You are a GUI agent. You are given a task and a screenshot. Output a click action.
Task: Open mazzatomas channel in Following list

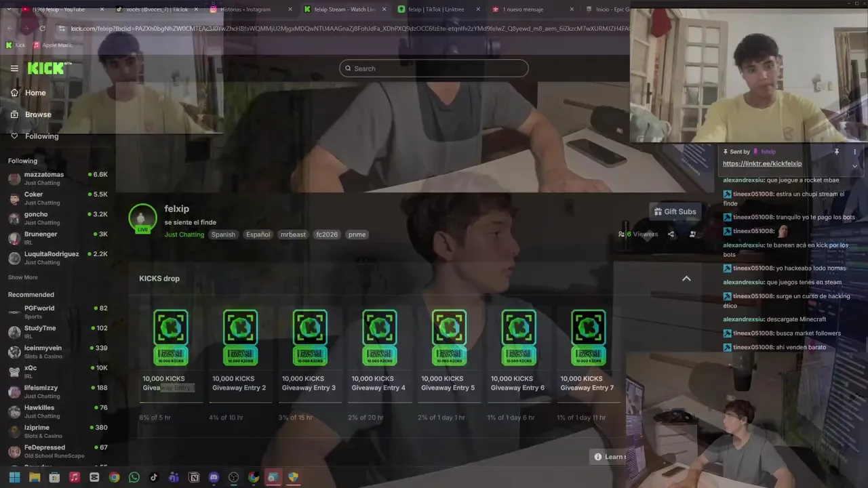click(x=58, y=179)
